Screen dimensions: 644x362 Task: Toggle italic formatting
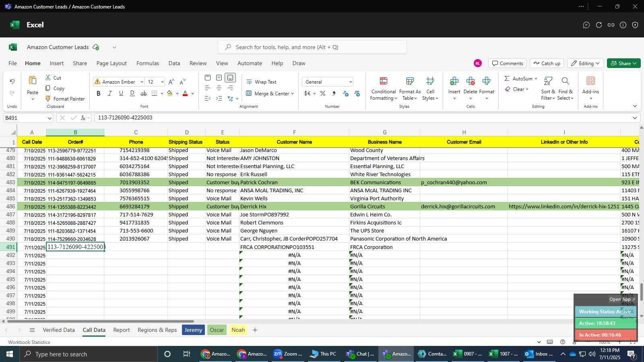click(110, 93)
